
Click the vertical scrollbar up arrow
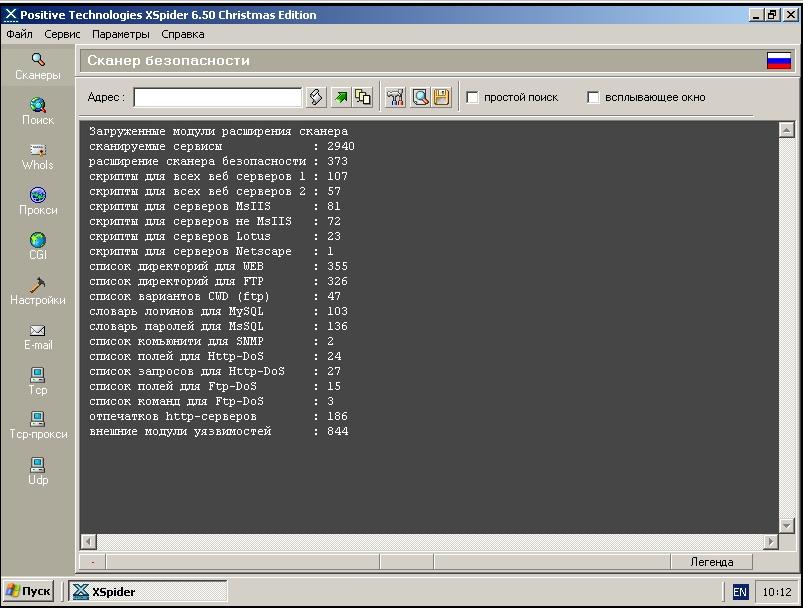coord(787,130)
